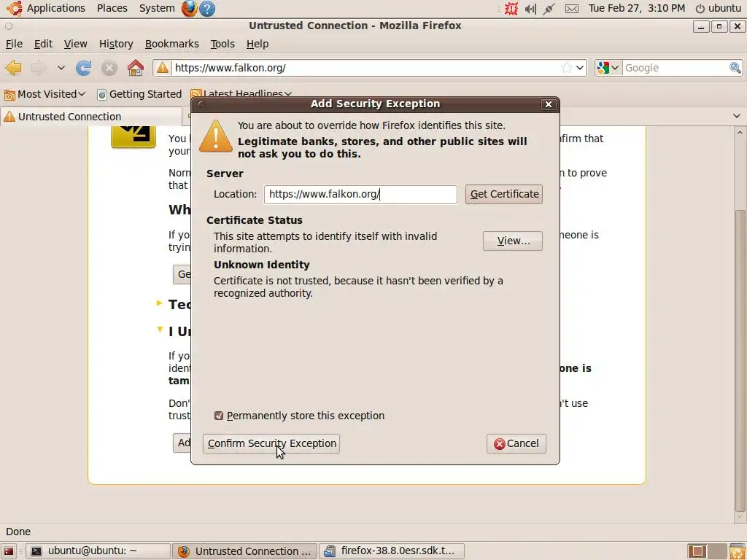Open the Tools menu
747x560 pixels.
[222, 44]
